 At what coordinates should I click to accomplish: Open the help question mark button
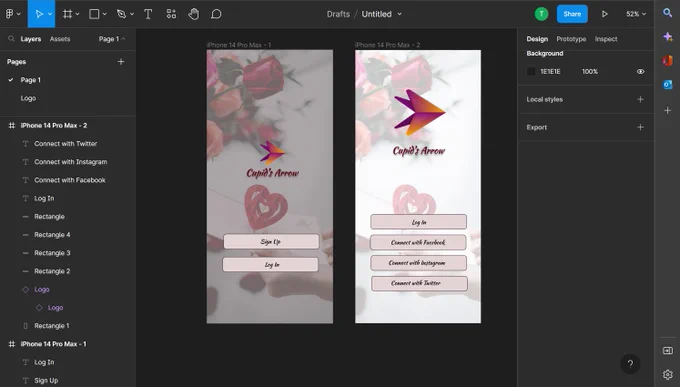pos(630,364)
